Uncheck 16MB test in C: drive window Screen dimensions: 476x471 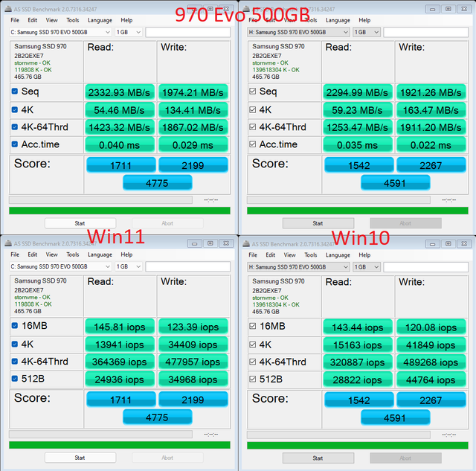coord(15,326)
